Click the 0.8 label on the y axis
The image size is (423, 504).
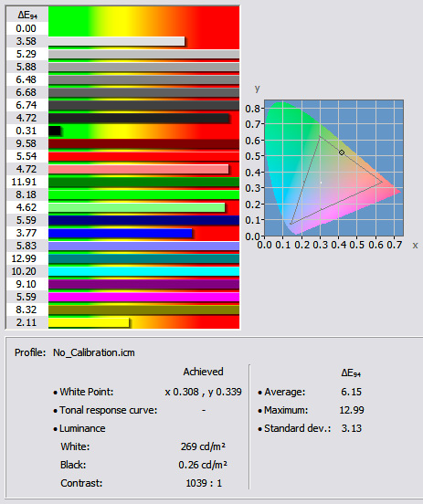[x=252, y=109]
